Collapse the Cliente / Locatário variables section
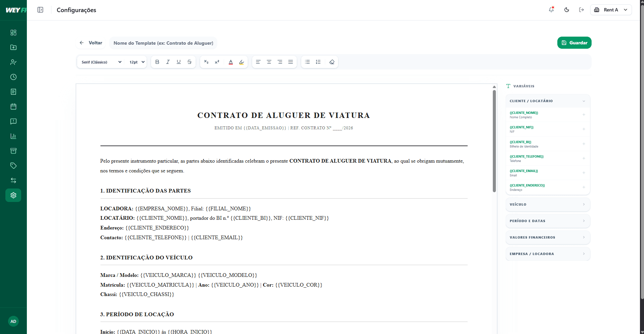This screenshot has width=644, height=334. coord(548,101)
